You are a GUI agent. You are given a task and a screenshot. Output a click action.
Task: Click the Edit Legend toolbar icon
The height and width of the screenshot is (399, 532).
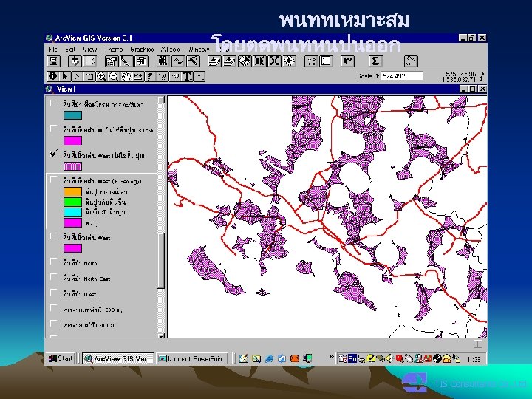pyautogui.click(x=126, y=61)
